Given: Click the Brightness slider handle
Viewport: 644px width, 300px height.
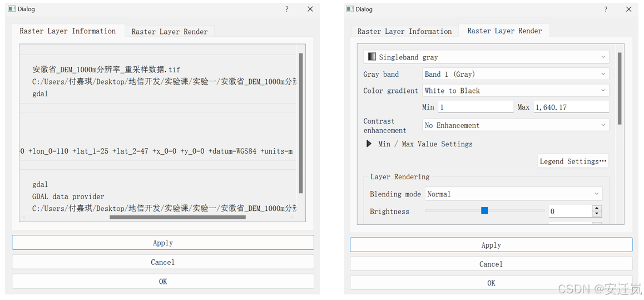Looking at the screenshot, I should (x=484, y=210).
